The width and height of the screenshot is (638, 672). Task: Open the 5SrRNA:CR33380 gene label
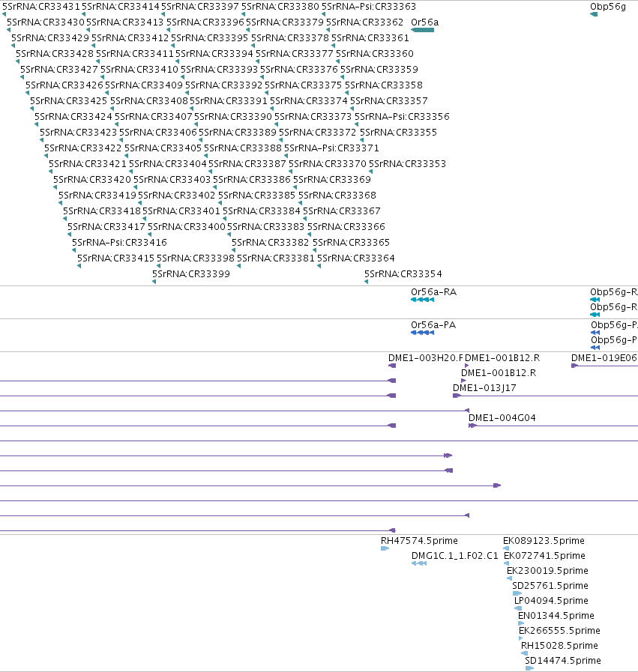tap(280, 7)
